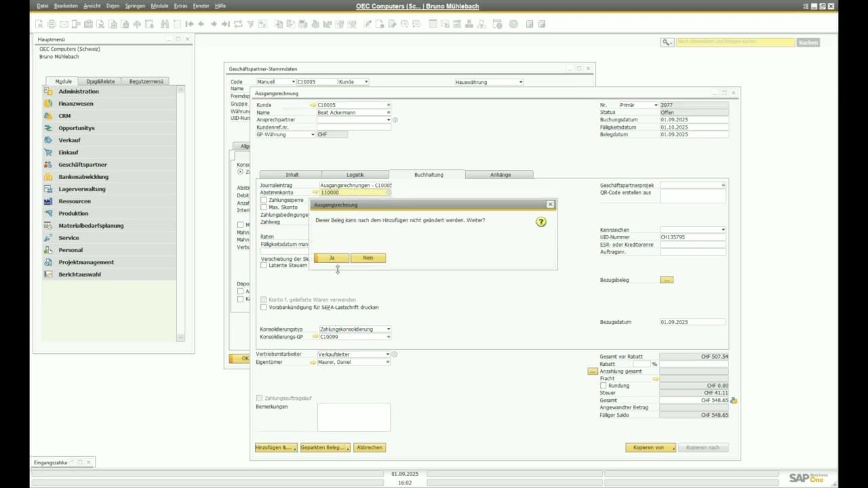Tick Vorabankündigung für SEPA-Lastschrift drucken
This screenshot has width=868, height=488.
(264, 307)
